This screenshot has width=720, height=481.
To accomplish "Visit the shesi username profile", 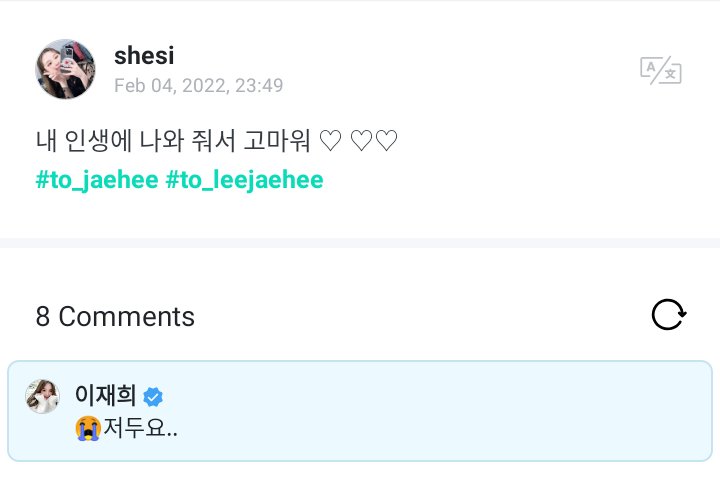I will click(144, 56).
